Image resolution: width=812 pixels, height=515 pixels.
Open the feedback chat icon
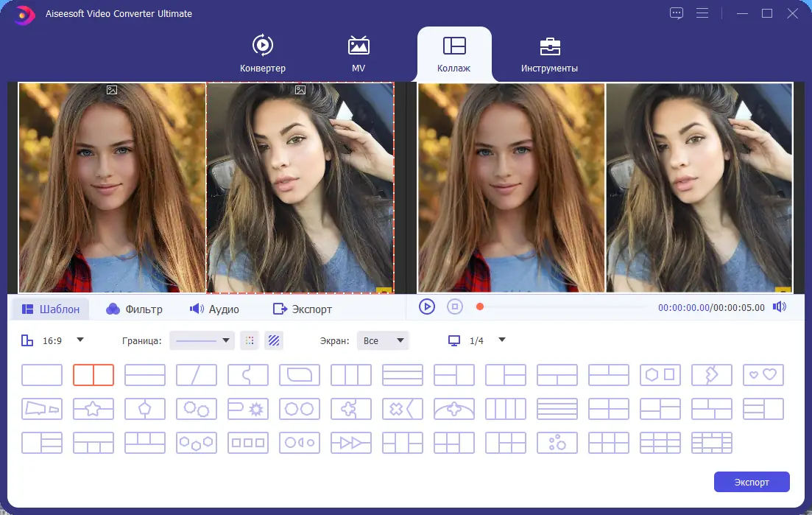[677, 13]
